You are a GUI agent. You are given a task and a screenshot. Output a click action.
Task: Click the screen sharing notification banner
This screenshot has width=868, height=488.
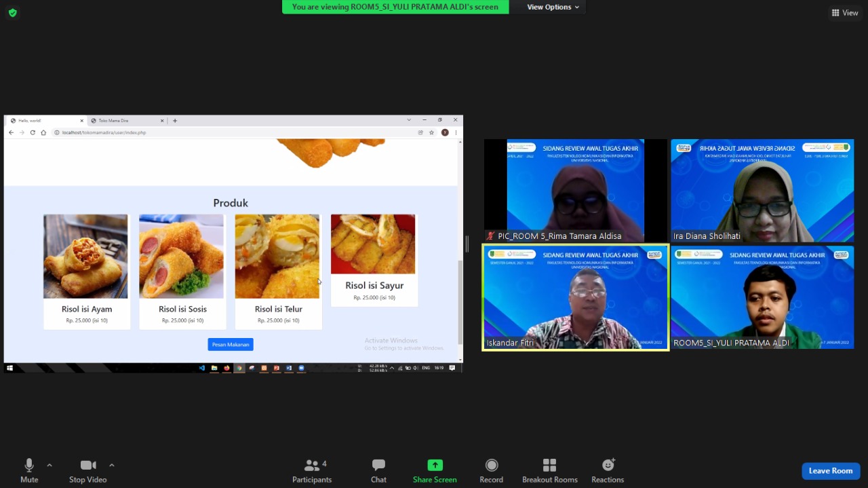coord(395,7)
